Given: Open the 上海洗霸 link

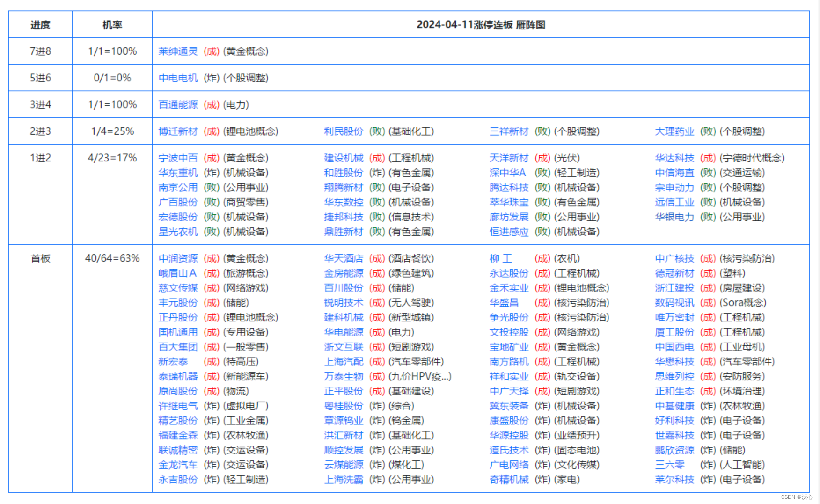Looking at the screenshot, I should (344, 480).
